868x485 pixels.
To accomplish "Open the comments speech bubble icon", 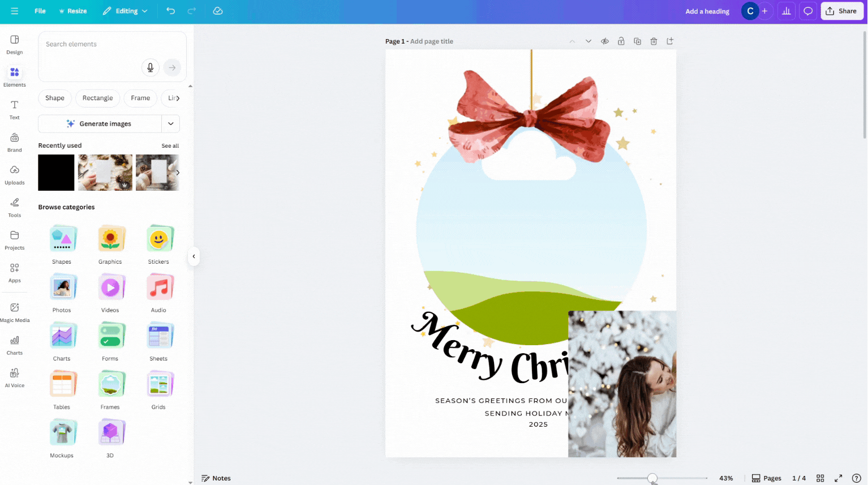I will pos(808,11).
